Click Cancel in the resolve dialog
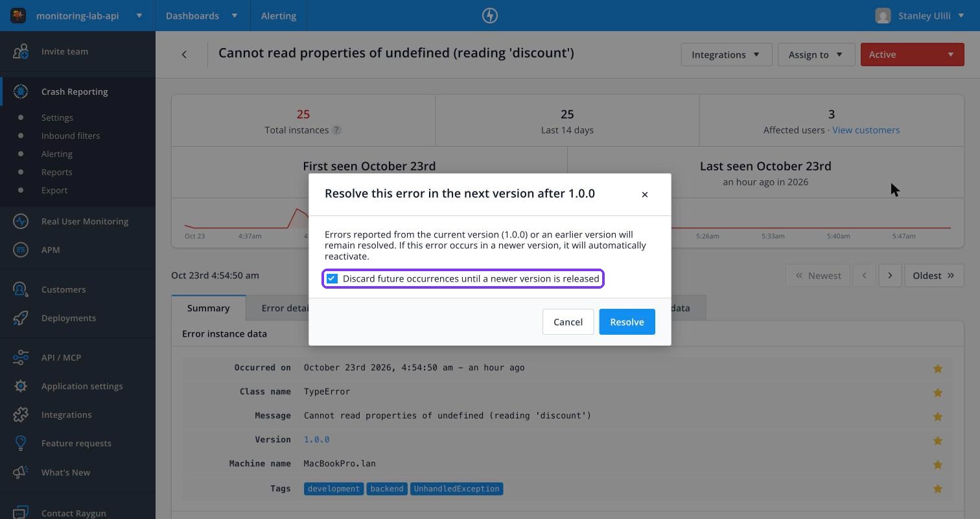The height and width of the screenshot is (519, 980). point(568,322)
